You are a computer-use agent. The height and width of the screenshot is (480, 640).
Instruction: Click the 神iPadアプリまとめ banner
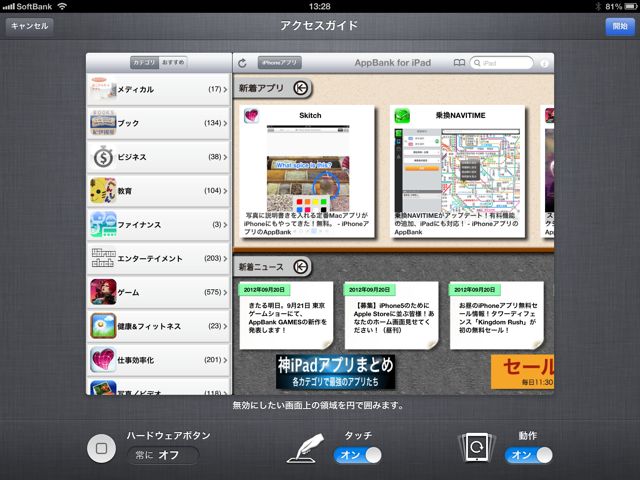336,372
